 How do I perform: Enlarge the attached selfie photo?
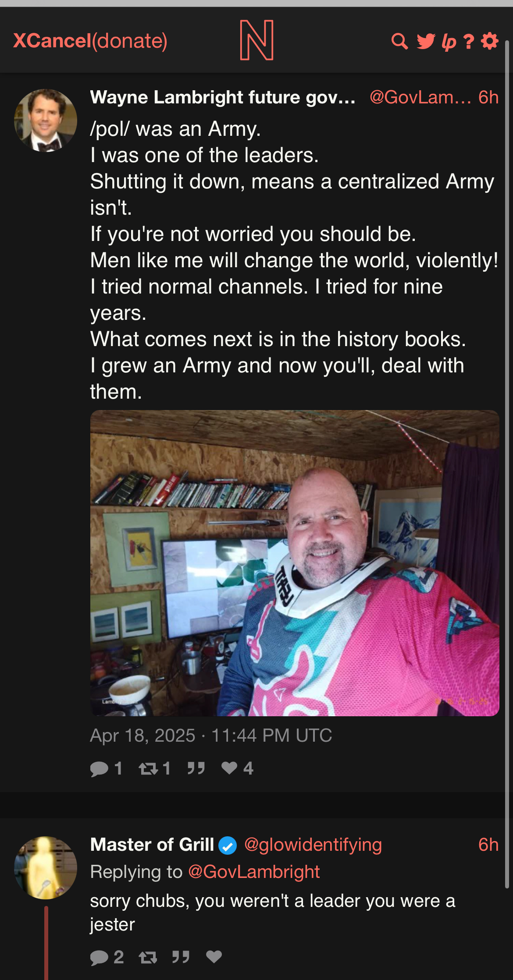point(295,563)
